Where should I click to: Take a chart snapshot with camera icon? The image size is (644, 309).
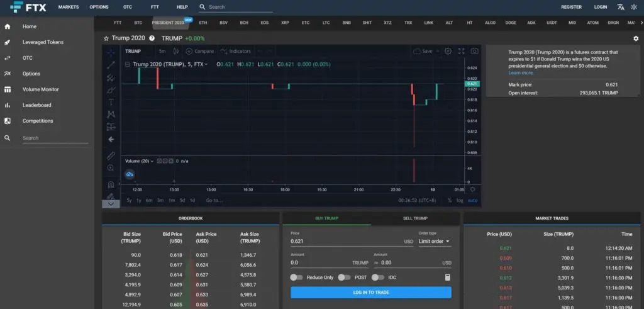(x=474, y=52)
